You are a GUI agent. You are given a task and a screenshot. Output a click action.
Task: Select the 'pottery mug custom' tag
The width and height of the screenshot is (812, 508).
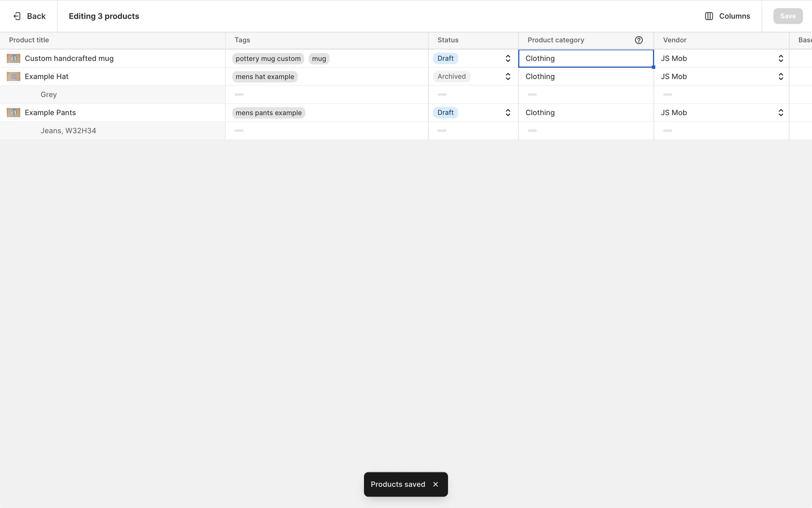coord(268,59)
